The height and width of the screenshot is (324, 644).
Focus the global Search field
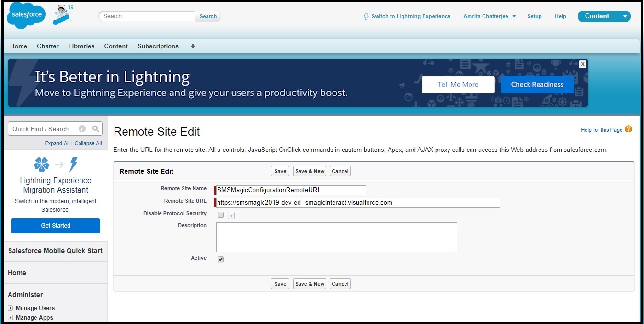click(148, 16)
